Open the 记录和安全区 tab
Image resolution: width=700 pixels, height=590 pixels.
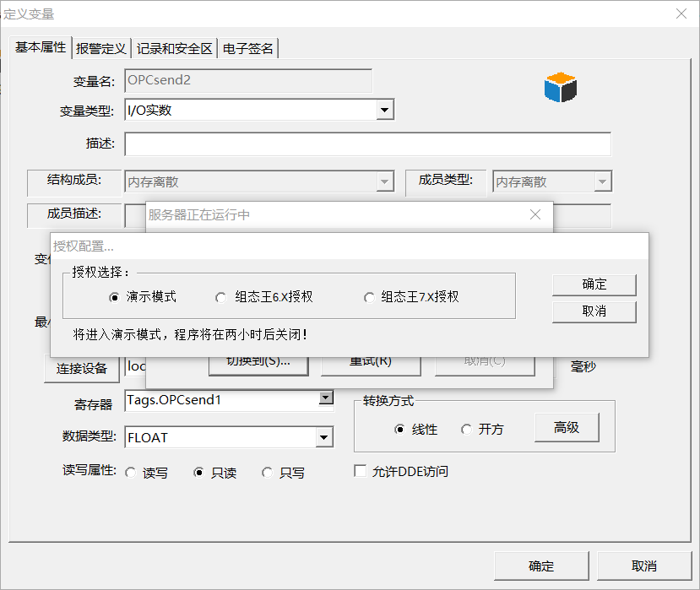[176, 48]
